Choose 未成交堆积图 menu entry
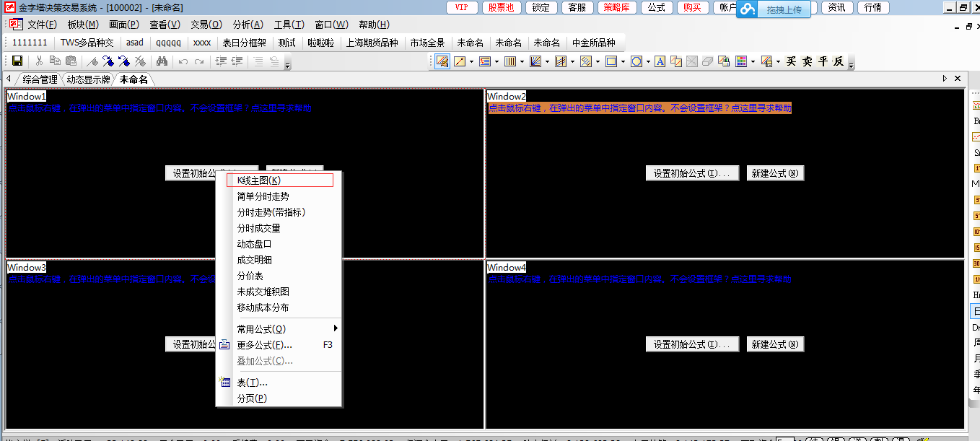This screenshot has height=441, width=980. (279, 292)
